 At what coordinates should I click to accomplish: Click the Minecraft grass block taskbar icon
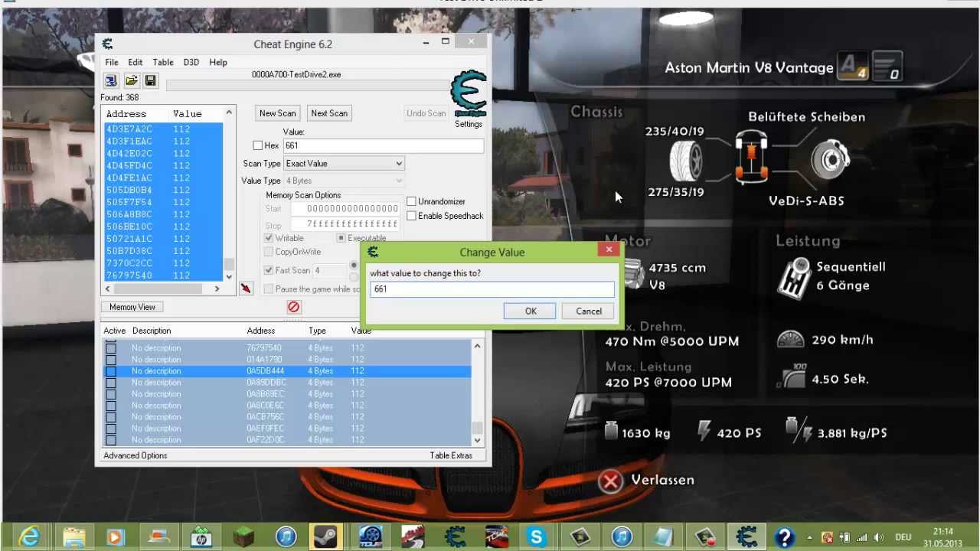click(x=244, y=536)
